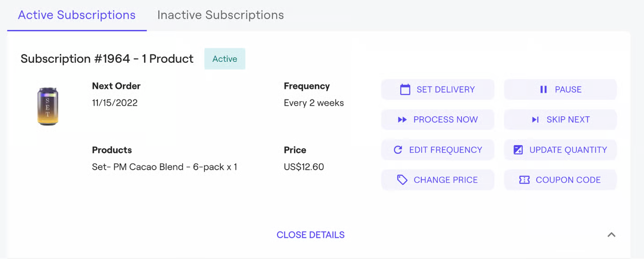Click the refresh icon on Edit Frequency
The image size is (644, 260).
pos(398,150)
